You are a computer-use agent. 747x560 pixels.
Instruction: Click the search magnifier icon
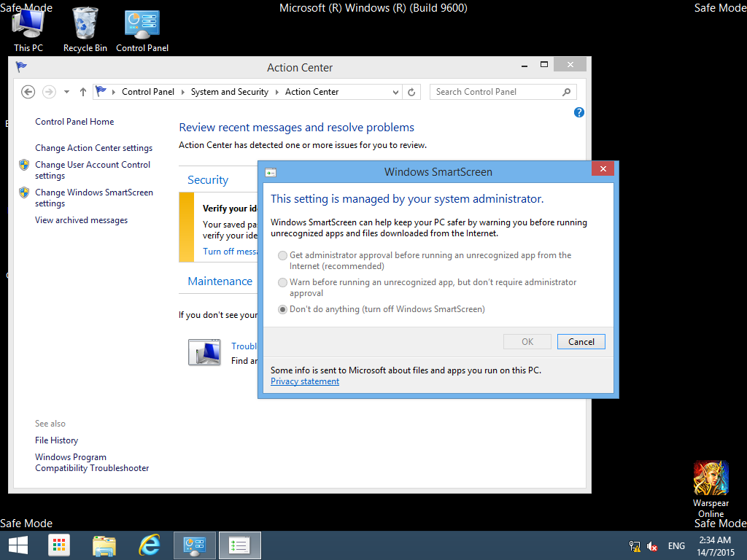click(566, 92)
